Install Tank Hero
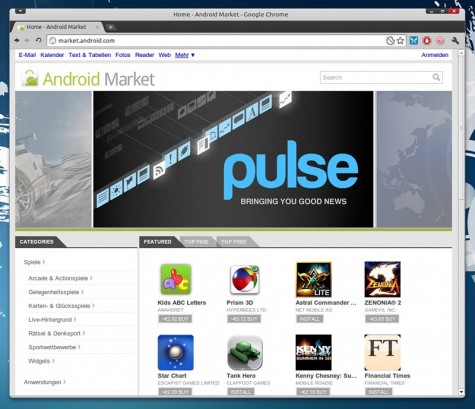Viewport: 475px width, 409px height. tap(241, 392)
